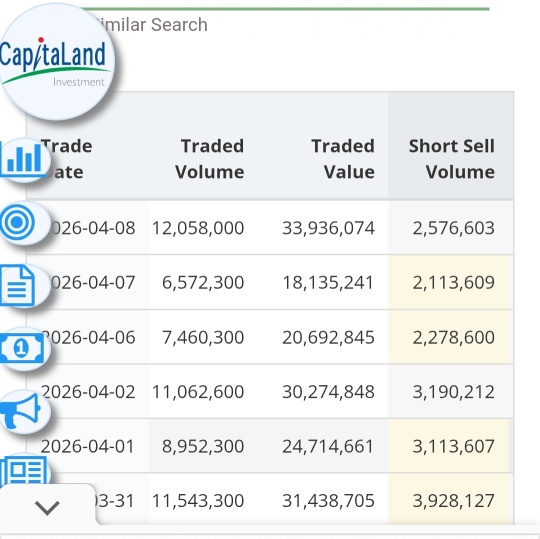Sort by Short Sell Volume header
This screenshot has width=540, height=539.
[451, 159]
